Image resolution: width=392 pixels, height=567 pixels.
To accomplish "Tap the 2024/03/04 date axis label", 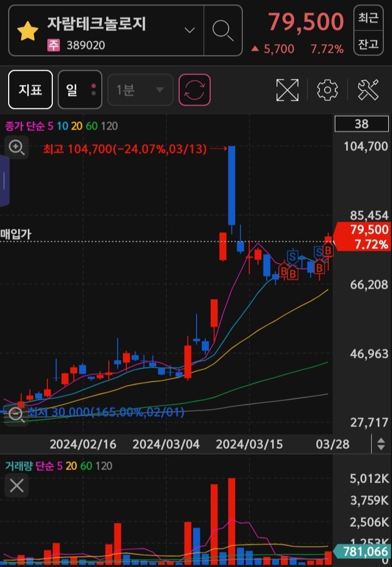I will coord(166,444).
